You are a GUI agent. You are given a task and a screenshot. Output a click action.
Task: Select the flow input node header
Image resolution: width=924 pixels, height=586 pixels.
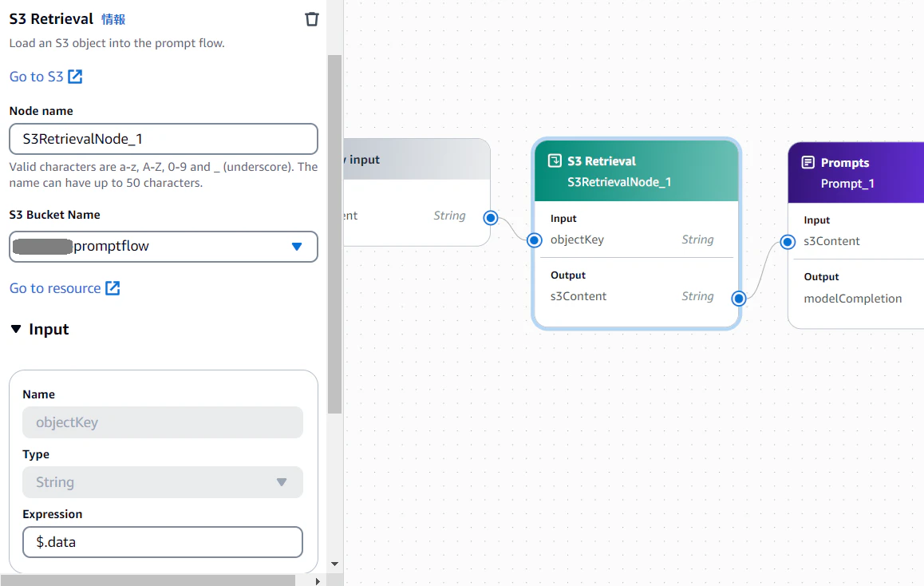(x=417, y=159)
